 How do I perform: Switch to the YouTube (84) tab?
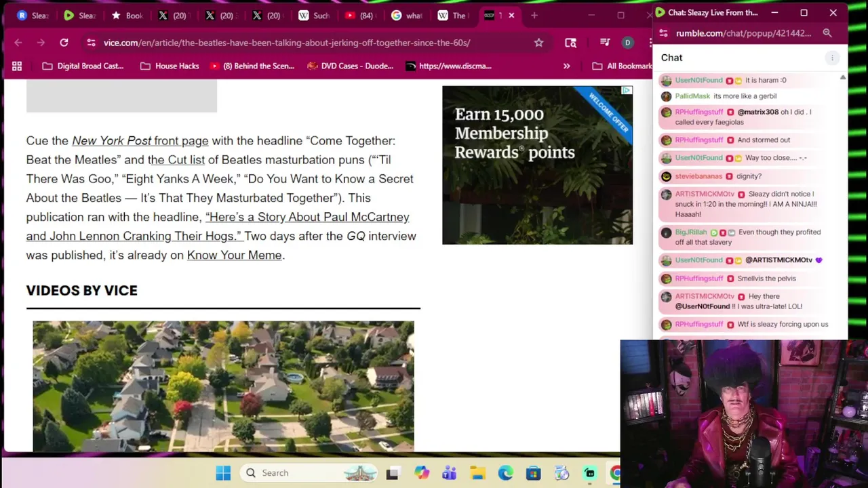click(360, 15)
